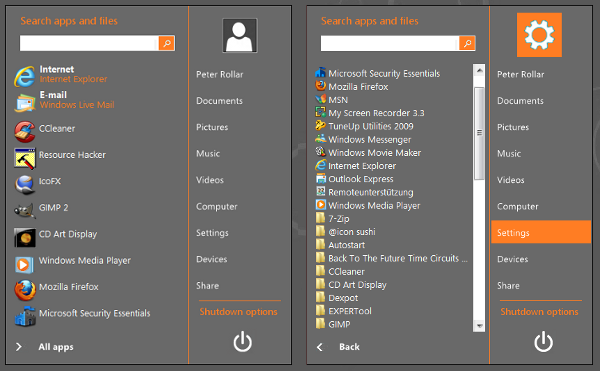Viewport: 600px width, 371px height.
Task: Open Music in left menu
Action: [208, 154]
